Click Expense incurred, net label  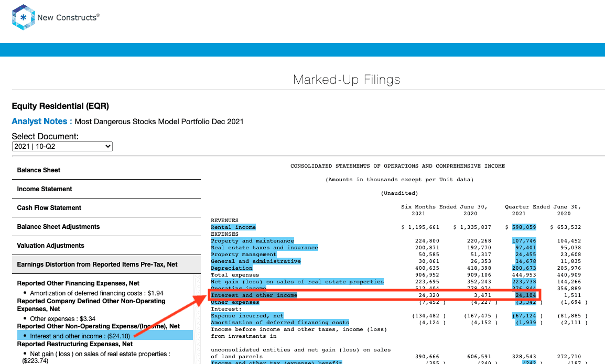click(x=247, y=316)
